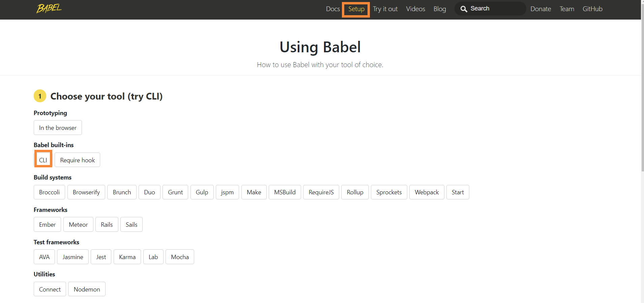Select Require hook built-in

tap(78, 160)
